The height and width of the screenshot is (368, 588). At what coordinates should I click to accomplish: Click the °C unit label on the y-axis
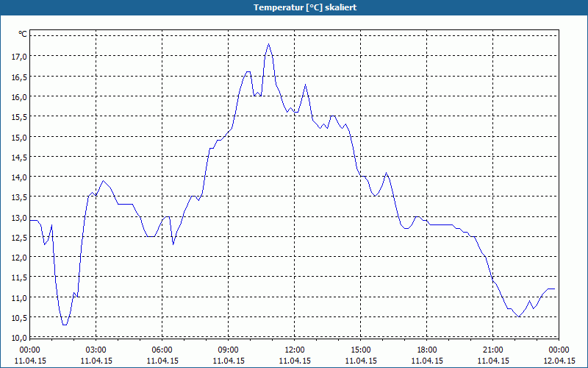click(23, 34)
